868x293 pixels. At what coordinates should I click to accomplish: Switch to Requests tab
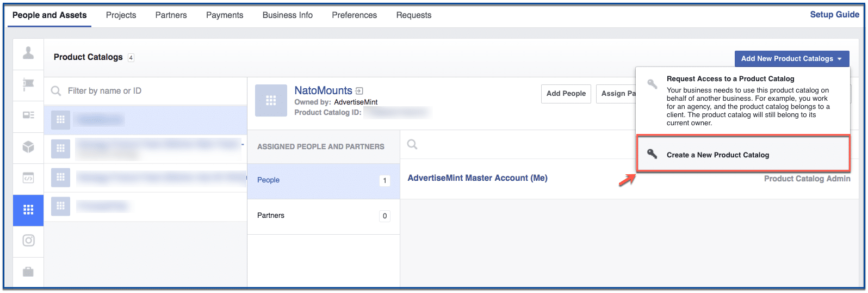(x=414, y=15)
